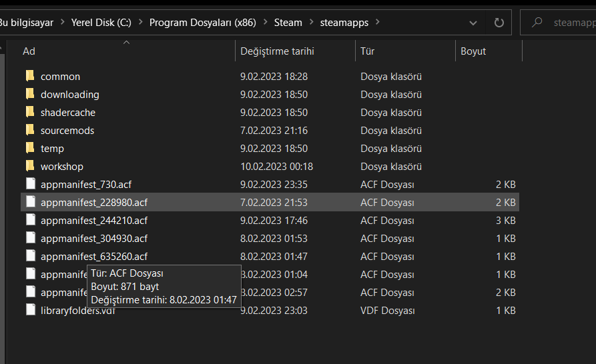Open the address bar history dropdown
Viewport: 596px width, 364px height.
473,23
